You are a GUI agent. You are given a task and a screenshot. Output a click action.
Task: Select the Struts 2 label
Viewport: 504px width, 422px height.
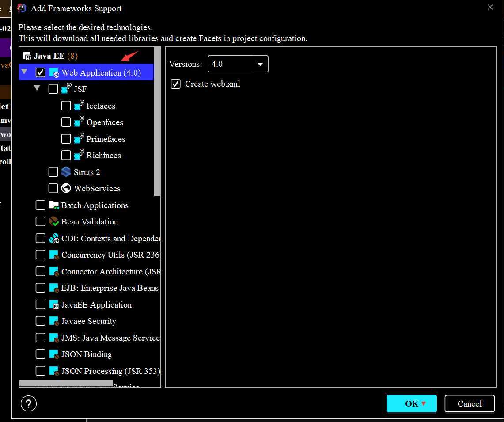click(x=87, y=172)
